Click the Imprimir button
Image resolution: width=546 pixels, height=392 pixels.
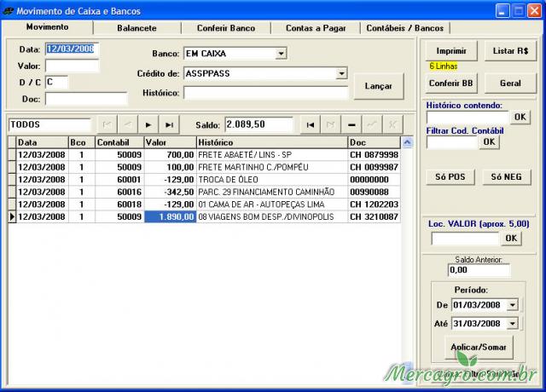tap(451, 51)
